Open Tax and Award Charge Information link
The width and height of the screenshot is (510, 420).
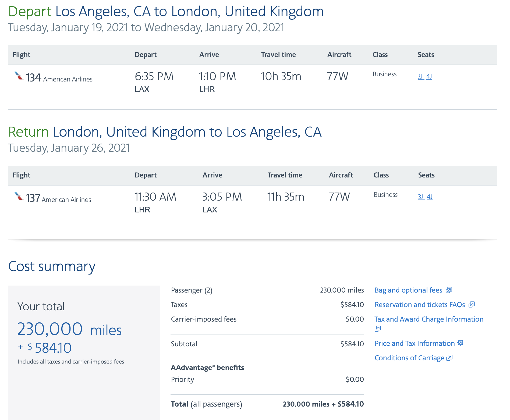pyautogui.click(x=429, y=319)
